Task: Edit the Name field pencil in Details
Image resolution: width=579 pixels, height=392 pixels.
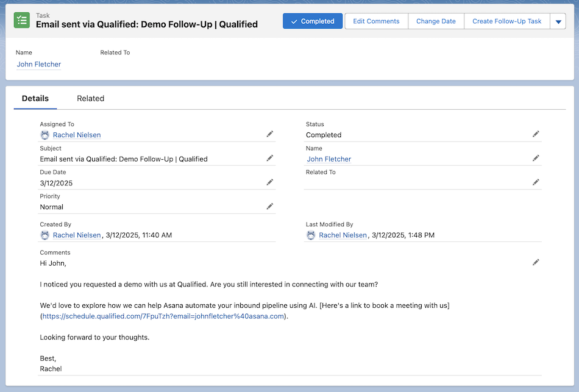Action: pos(536,158)
